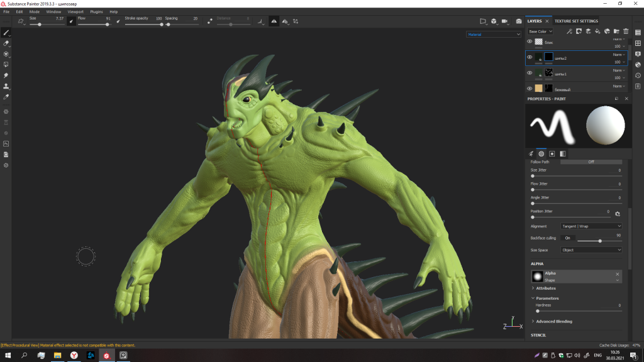Open Windows Start menu

pos(8,356)
